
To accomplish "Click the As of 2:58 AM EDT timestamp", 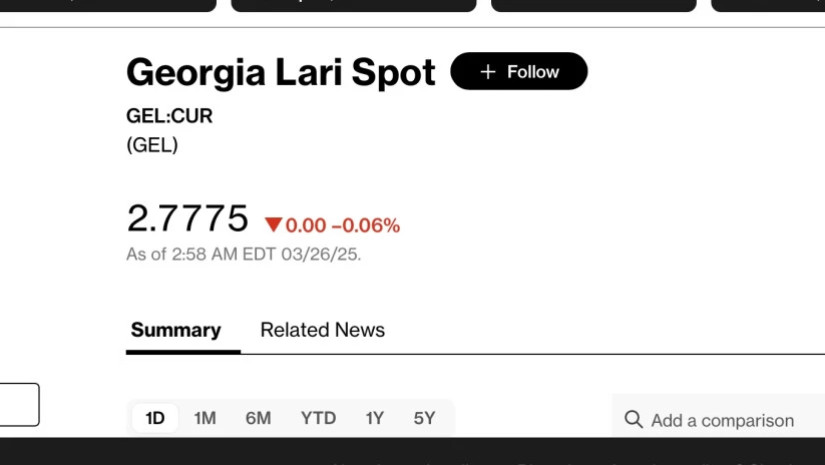I will 244,255.
